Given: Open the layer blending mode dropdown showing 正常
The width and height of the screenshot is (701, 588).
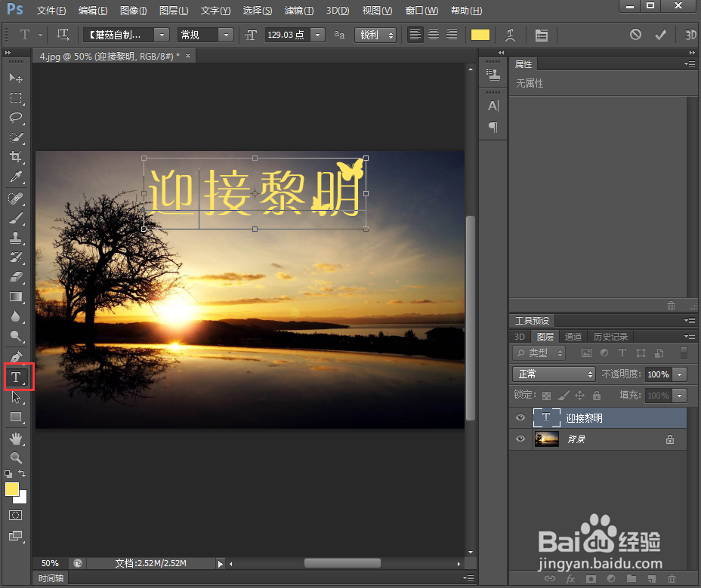Looking at the screenshot, I should 553,374.
